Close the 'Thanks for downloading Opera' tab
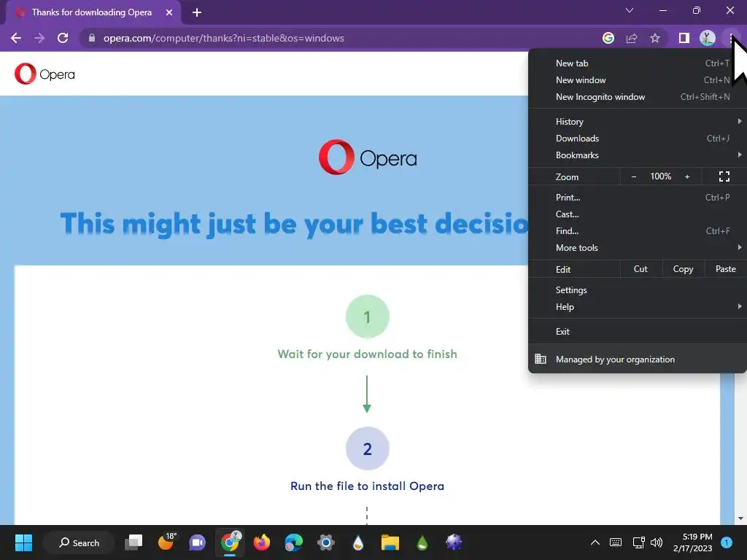747x560 pixels. click(x=169, y=12)
